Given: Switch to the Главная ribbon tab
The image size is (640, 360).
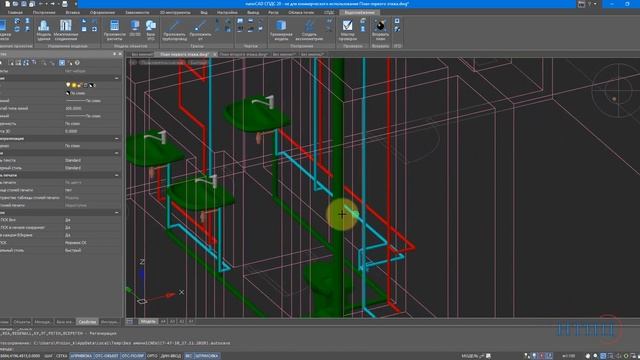Looking at the screenshot, I should 15,13.
